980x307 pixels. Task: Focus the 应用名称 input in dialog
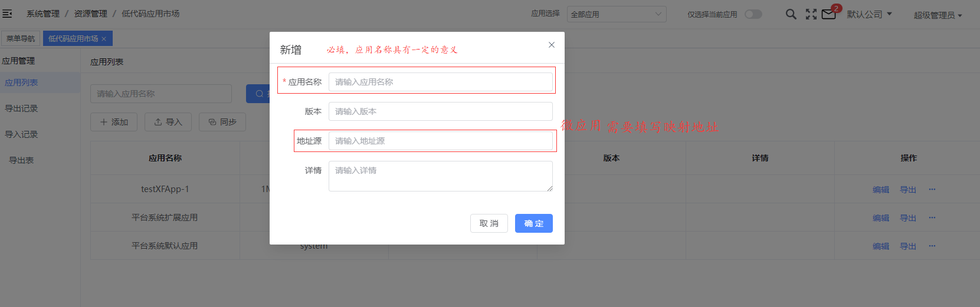(441, 82)
